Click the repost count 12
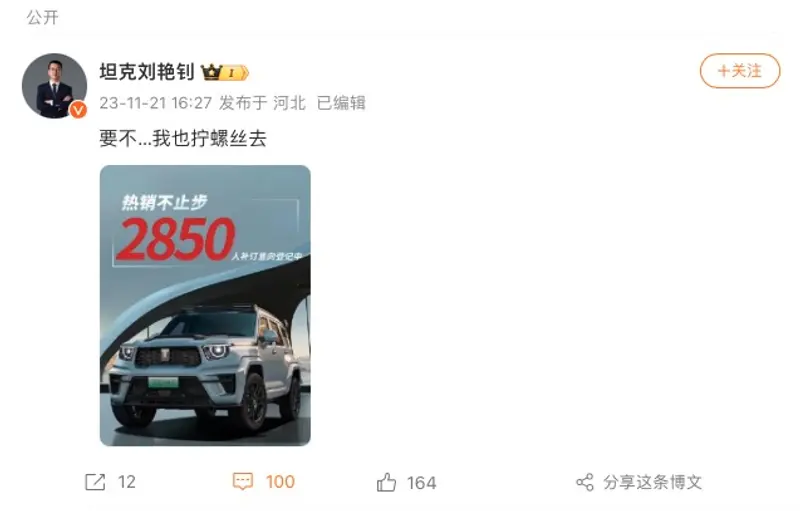800x511 pixels. (x=127, y=482)
